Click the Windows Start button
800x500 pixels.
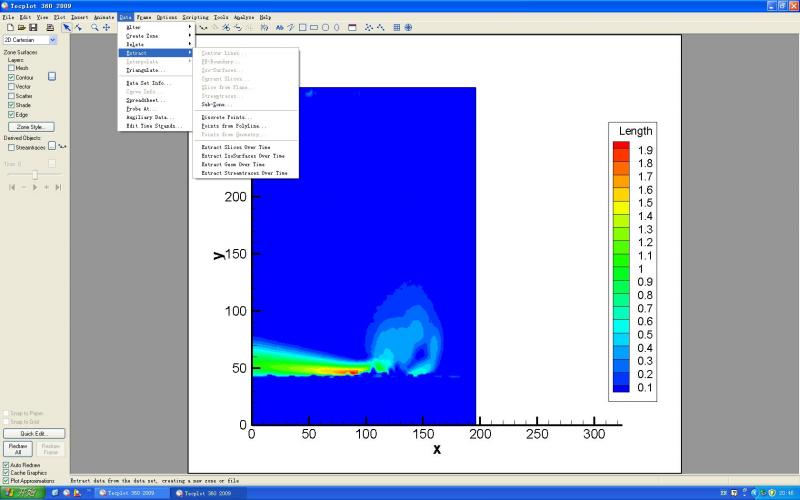click(23, 493)
